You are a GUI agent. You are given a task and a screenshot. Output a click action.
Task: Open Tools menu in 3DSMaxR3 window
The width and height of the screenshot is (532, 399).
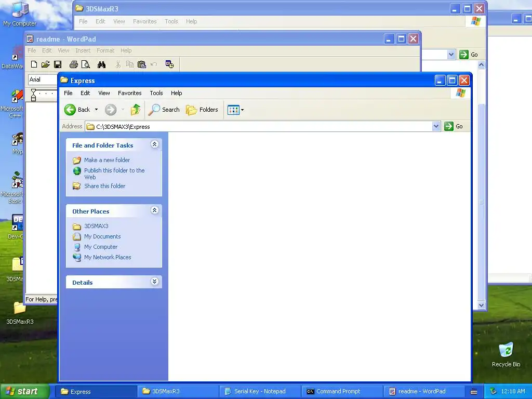pos(171,21)
